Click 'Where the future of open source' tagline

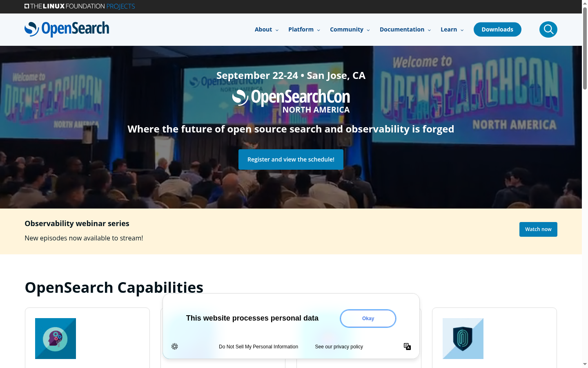(291, 129)
